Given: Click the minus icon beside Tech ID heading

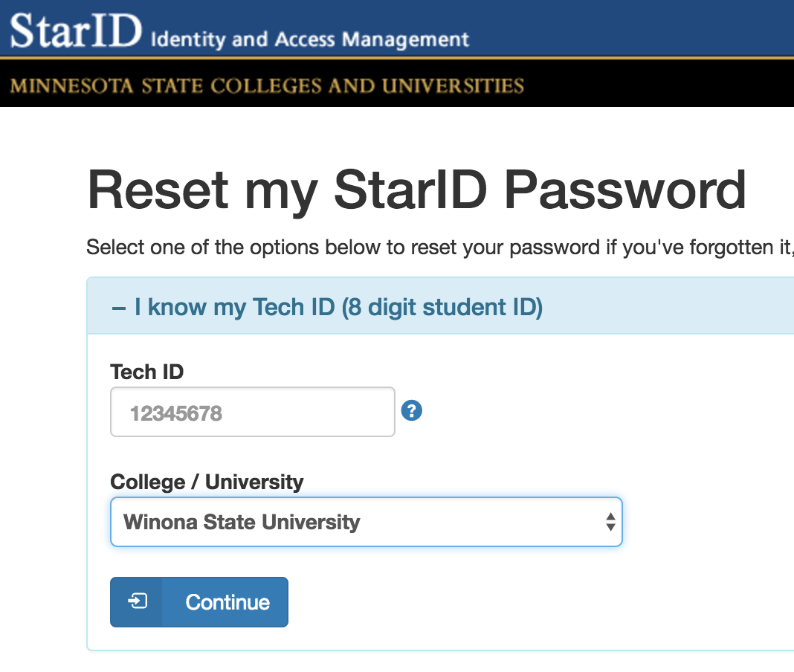Looking at the screenshot, I should (118, 307).
